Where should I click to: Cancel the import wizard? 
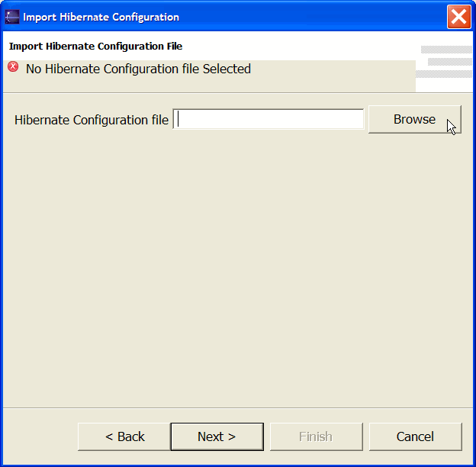[x=416, y=436]
